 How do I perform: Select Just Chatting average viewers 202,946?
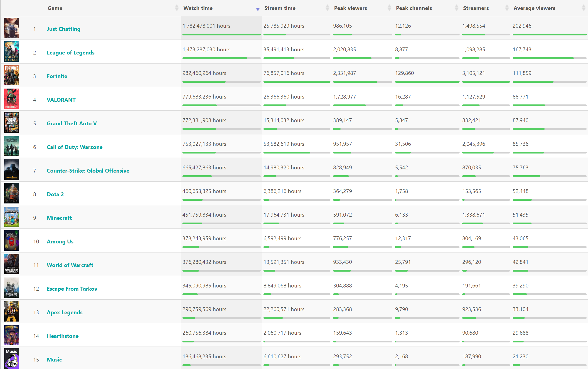click(x=522, y=26)
